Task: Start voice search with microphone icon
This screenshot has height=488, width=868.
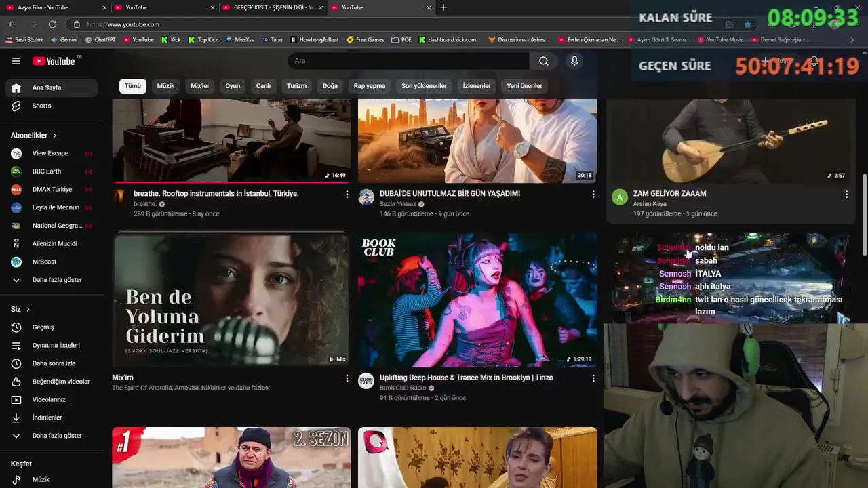Action: pos(574,61)
